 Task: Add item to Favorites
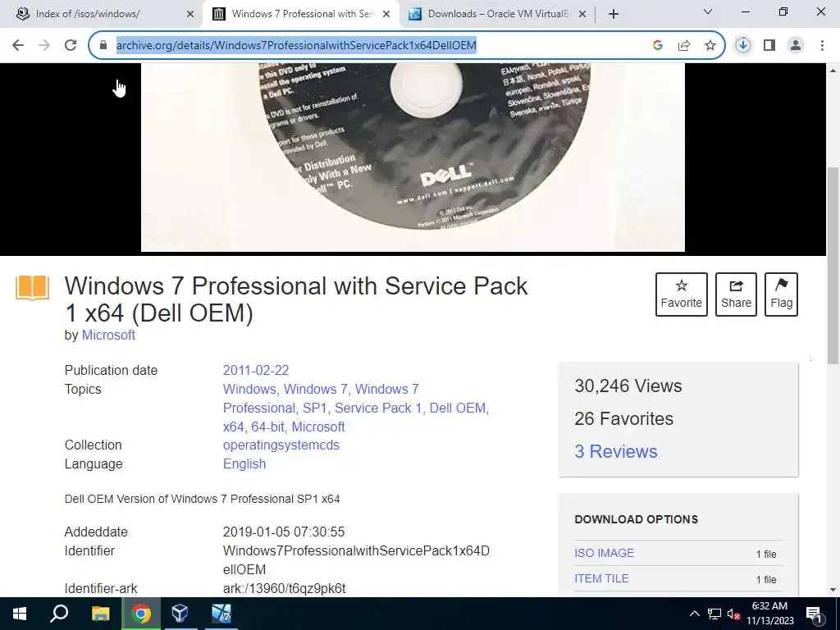[x=681, y=294]
